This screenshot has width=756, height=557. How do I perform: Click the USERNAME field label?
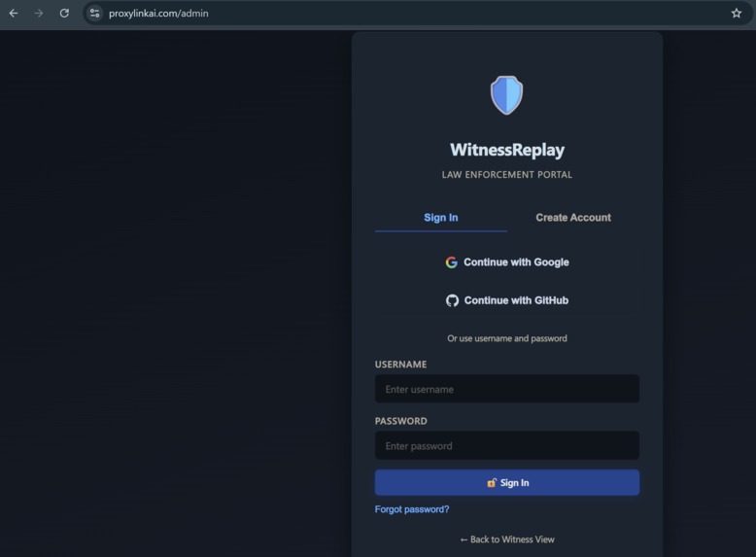400,365
